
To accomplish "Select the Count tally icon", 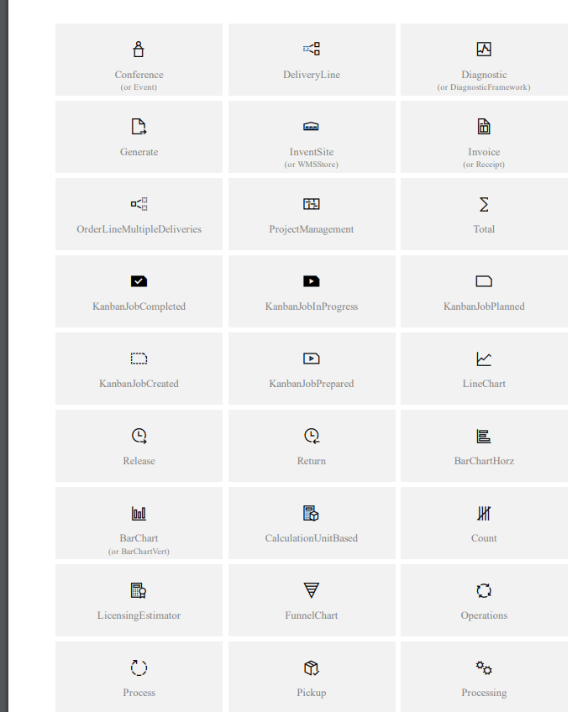I will pos(484,513).
